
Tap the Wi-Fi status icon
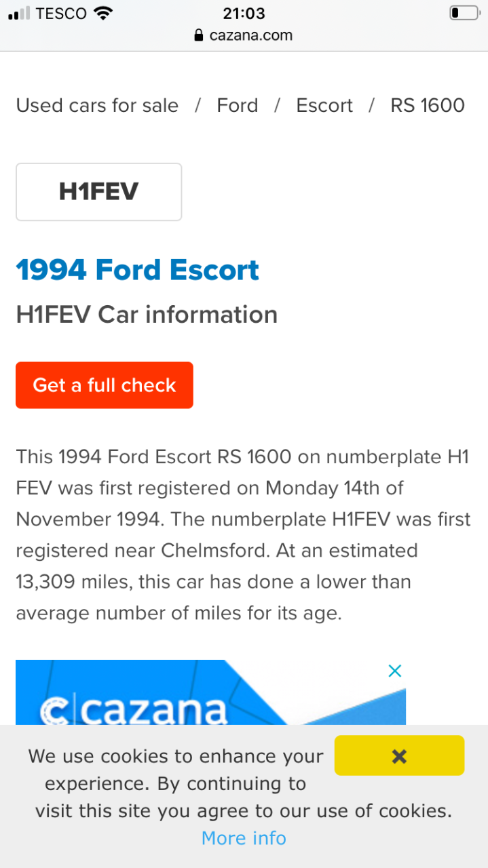click(x=103, y=13)
